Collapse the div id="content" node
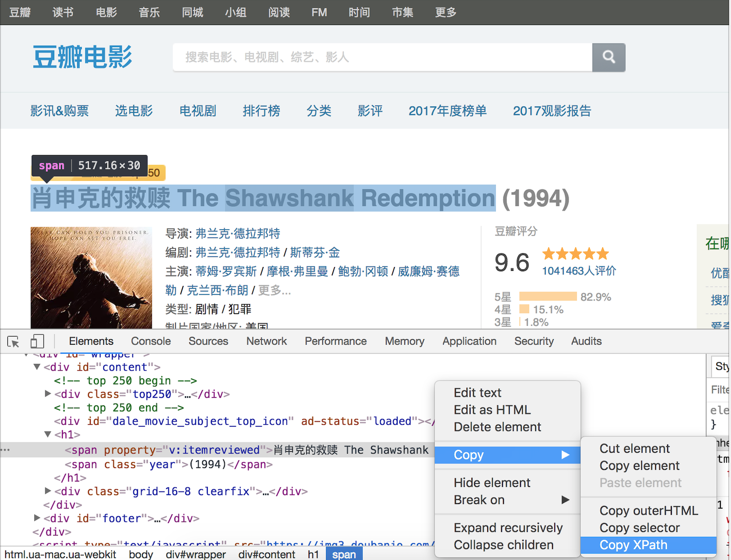Screen dimensions: 731x560 point(37,367)
